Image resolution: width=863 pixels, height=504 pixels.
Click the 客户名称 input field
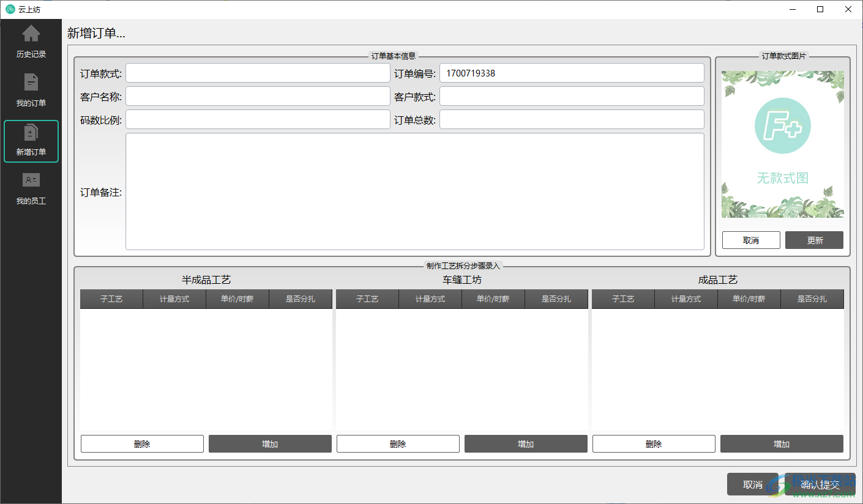click(x=257, y=95)
